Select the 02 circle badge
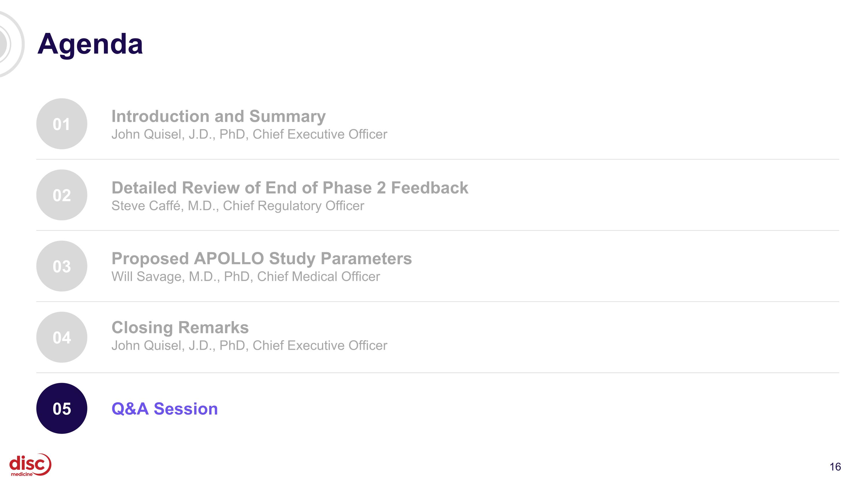Viewport: 868px width, 488px height. [x=62, y=195]
